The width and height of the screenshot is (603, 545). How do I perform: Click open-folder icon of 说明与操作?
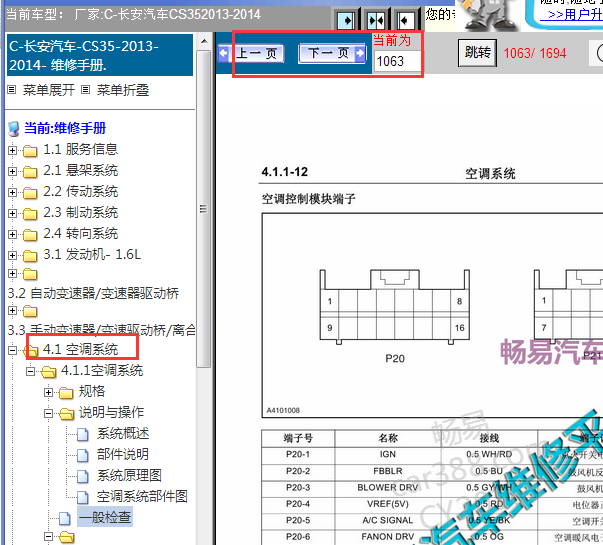click(67, 414)
